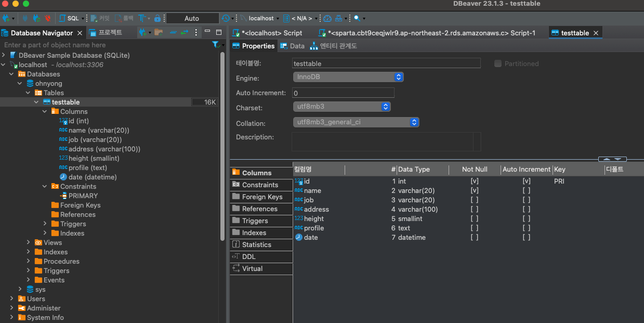Image resolution: width=644 pixels, height=323 pixels.
Task: Open the Indexes section in side list
Action: (261, 232)
